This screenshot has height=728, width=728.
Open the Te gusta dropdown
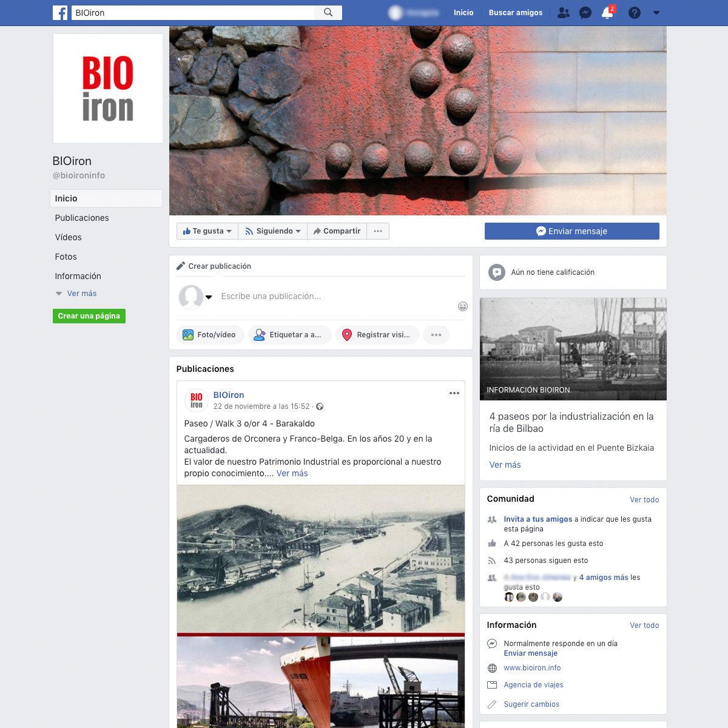pyautogui.click(x=207, y=231)
